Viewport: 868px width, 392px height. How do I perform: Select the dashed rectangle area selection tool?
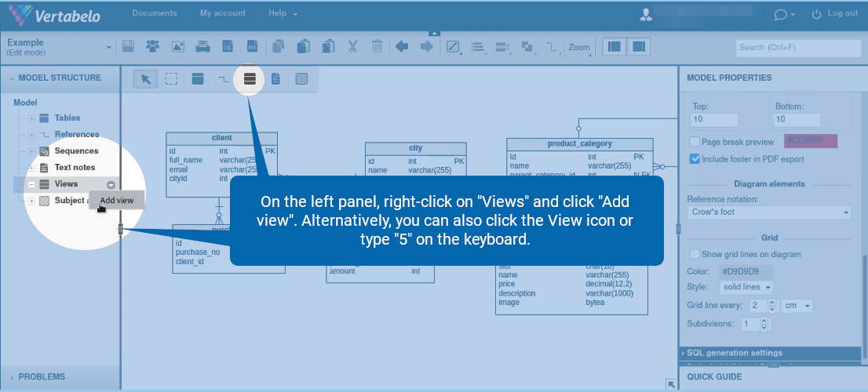click(x=172, y=79)
